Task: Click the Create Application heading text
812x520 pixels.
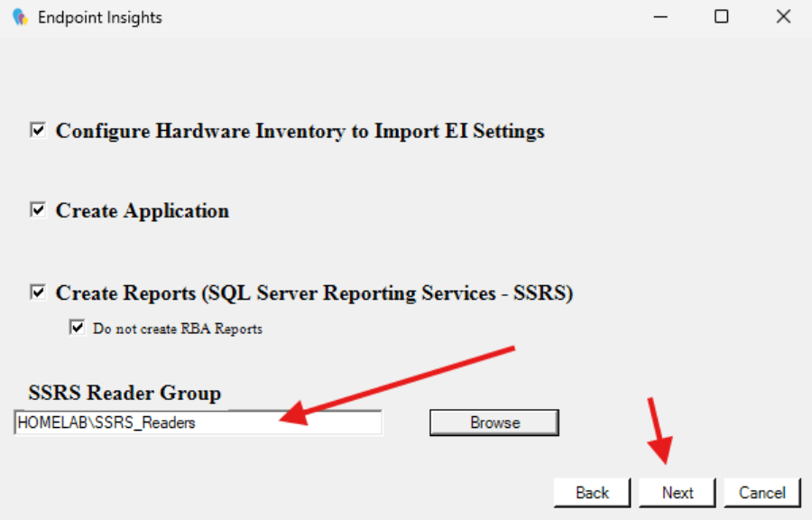Action: (142, 209)
